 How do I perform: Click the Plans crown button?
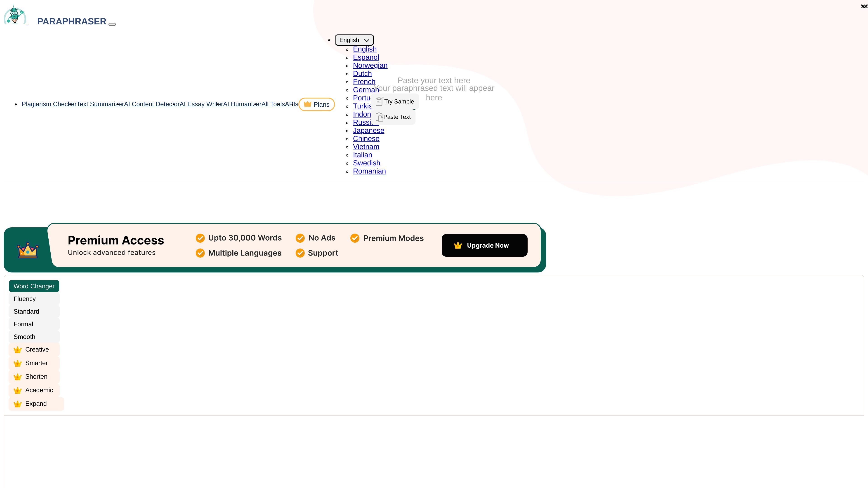click(316, 104)
